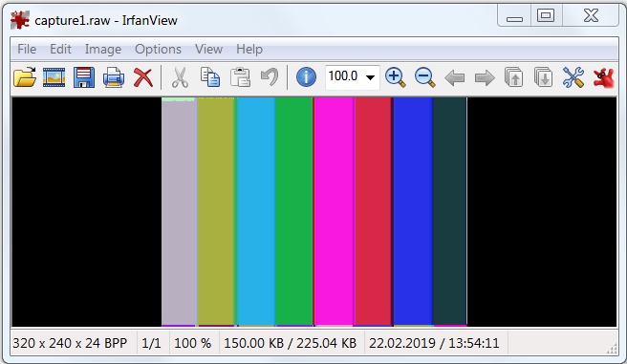Click the window resize grip corner

[x=612, y=349]
